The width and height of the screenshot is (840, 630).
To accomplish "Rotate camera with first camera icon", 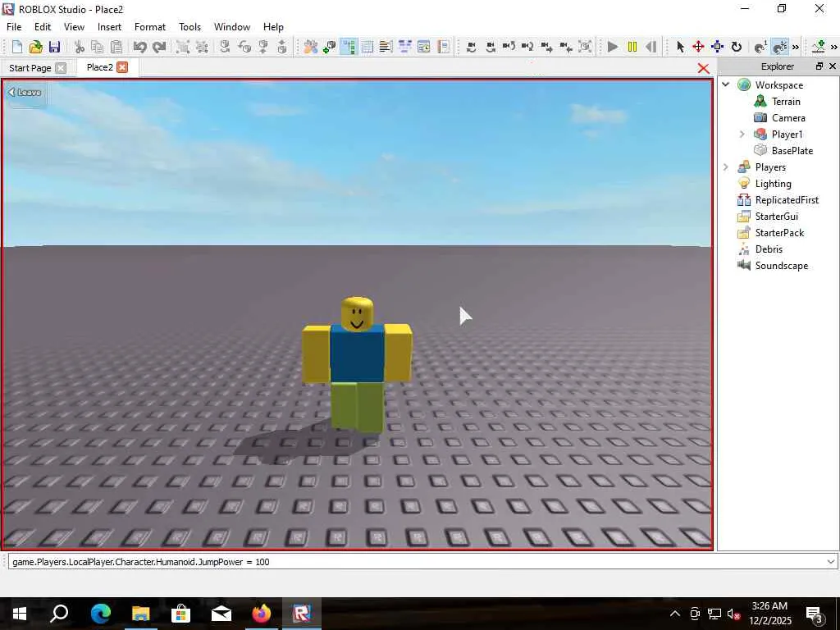I will point(472,47).
